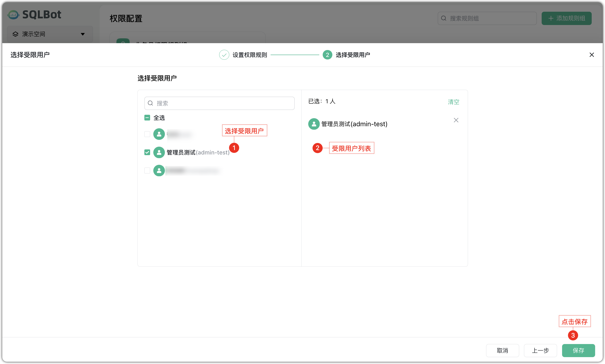Click the 清空 clear link
Image resolution: width=605 pixels, height=364 pixels.
(453, 101)
